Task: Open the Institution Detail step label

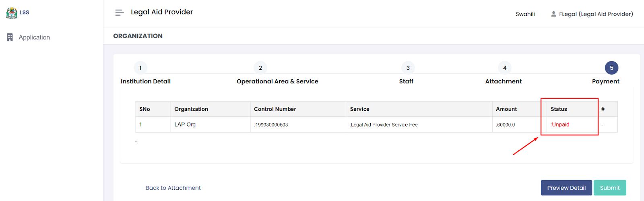Action: point(146,81)
